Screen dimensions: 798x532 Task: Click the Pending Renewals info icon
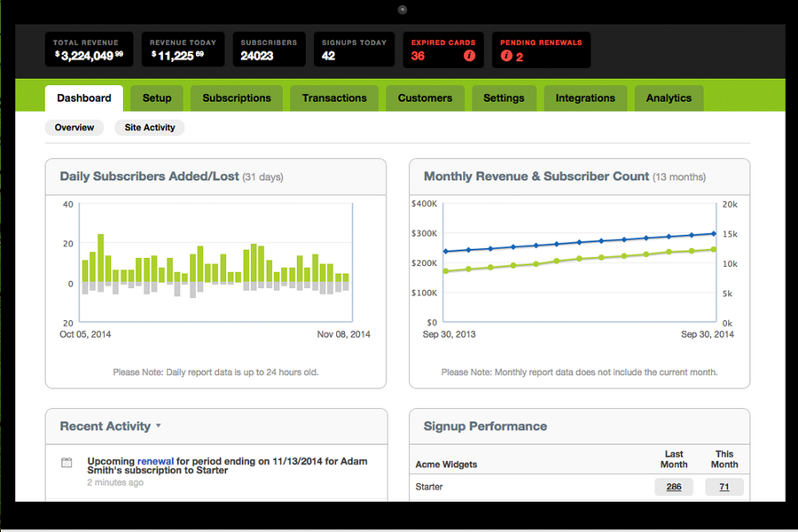pyautogui.click(x=506, y=56)
